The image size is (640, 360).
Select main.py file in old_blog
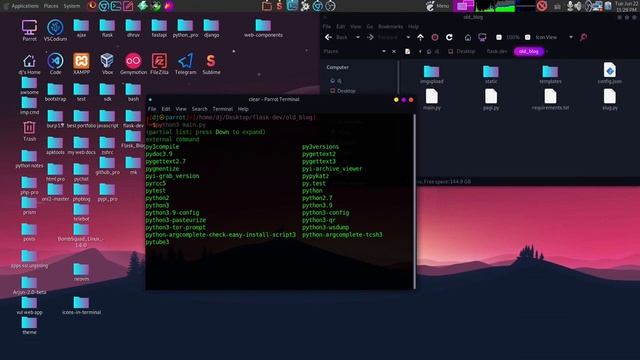(431, 100)
